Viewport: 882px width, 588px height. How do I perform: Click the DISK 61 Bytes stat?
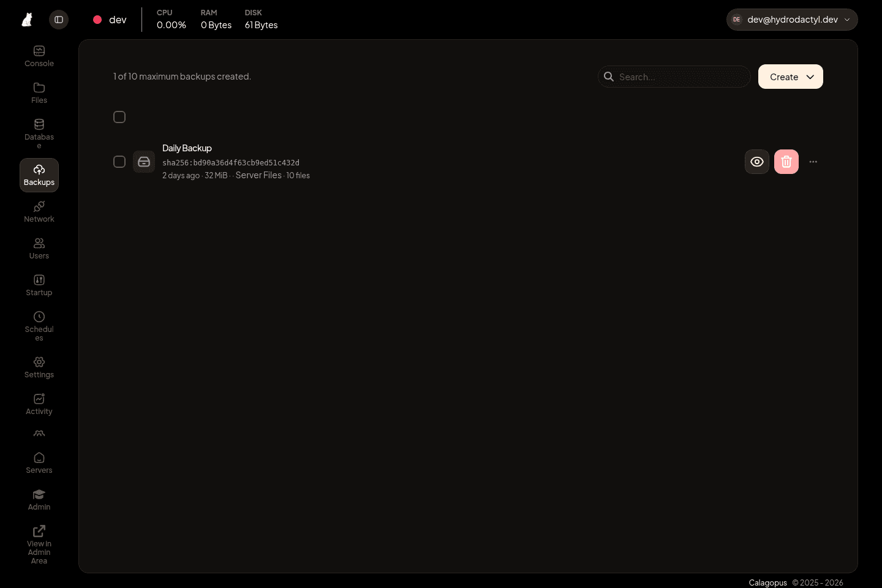(x=262, y=20)
